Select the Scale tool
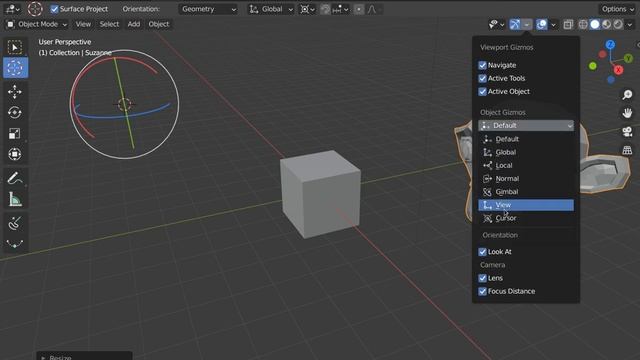Screen dimensions: 640x360 [15, 133]
